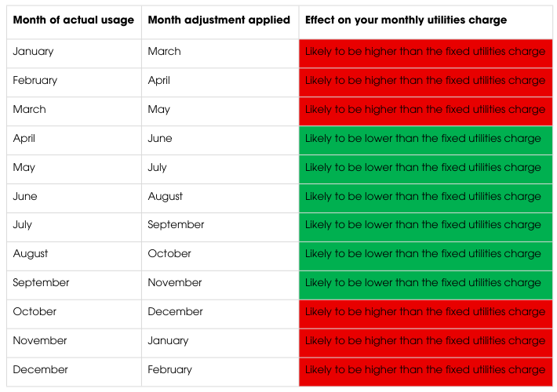
Task: Click the green effect cell for April usage
Action: coord(425,139)
